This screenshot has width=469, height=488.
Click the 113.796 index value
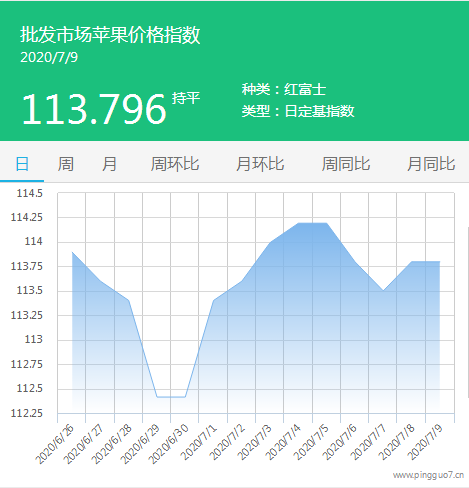(x=94, y=109)
